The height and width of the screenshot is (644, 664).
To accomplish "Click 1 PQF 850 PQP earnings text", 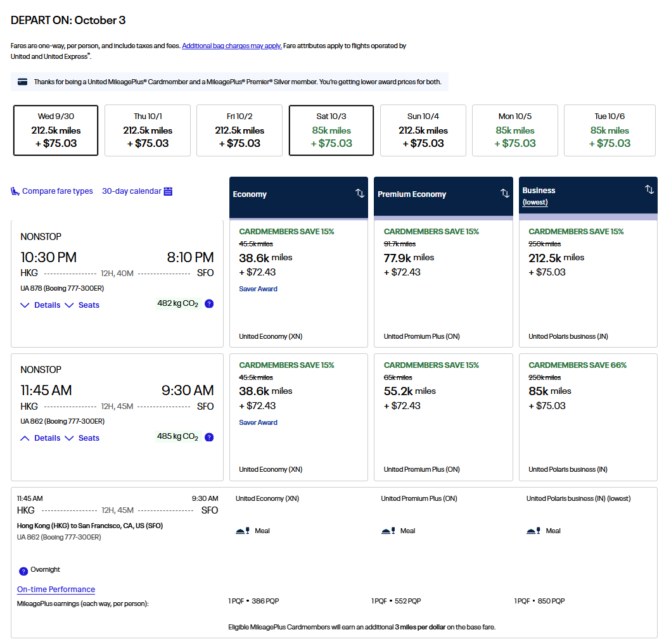I will (x=540, y=601).
